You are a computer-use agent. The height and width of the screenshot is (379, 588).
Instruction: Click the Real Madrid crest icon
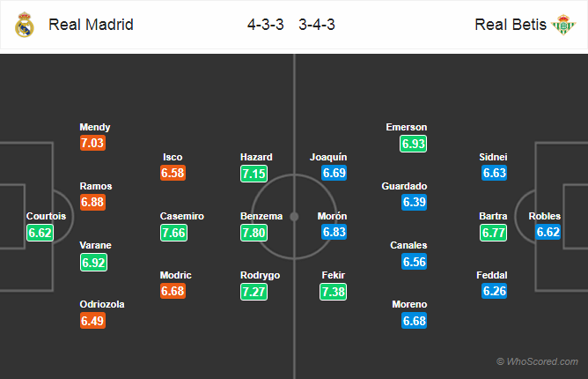(x=25, y=25)
